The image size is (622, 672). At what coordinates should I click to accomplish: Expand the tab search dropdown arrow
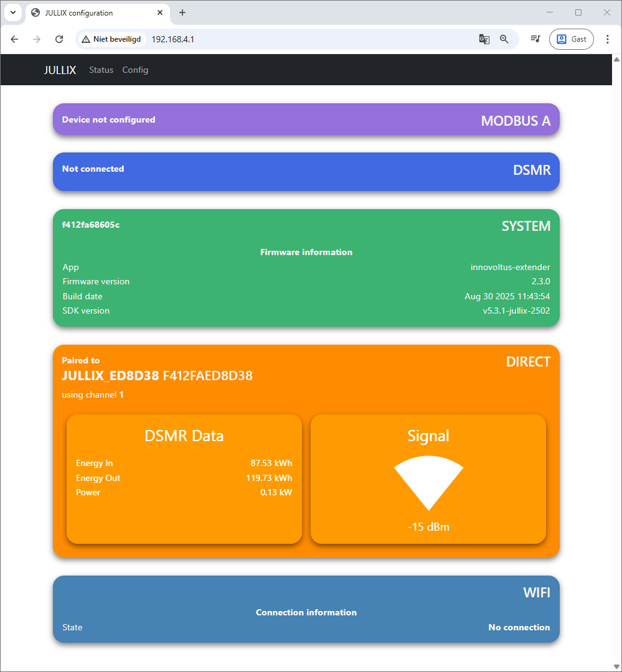point(13,12)
